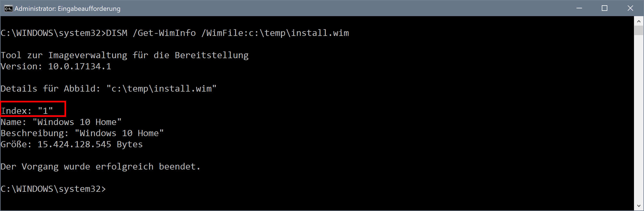Click the Name "Windows 10 Home" line

click(x=61, y=122)
